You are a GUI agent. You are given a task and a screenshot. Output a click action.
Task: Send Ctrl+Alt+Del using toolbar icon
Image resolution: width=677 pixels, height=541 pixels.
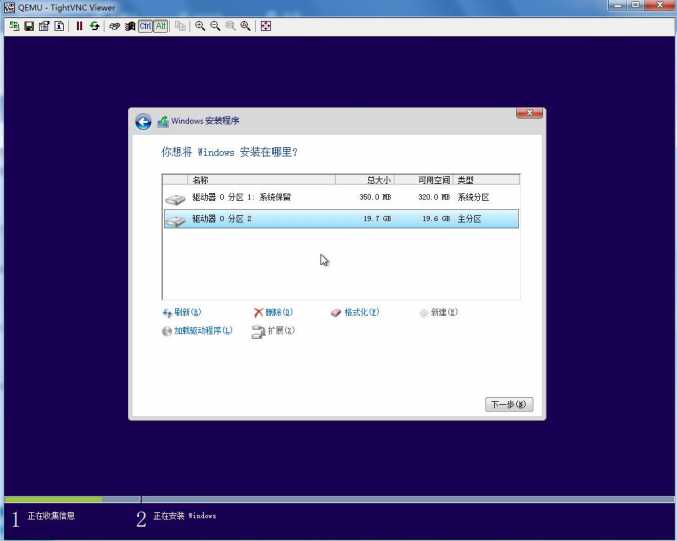tap(114, 26)
